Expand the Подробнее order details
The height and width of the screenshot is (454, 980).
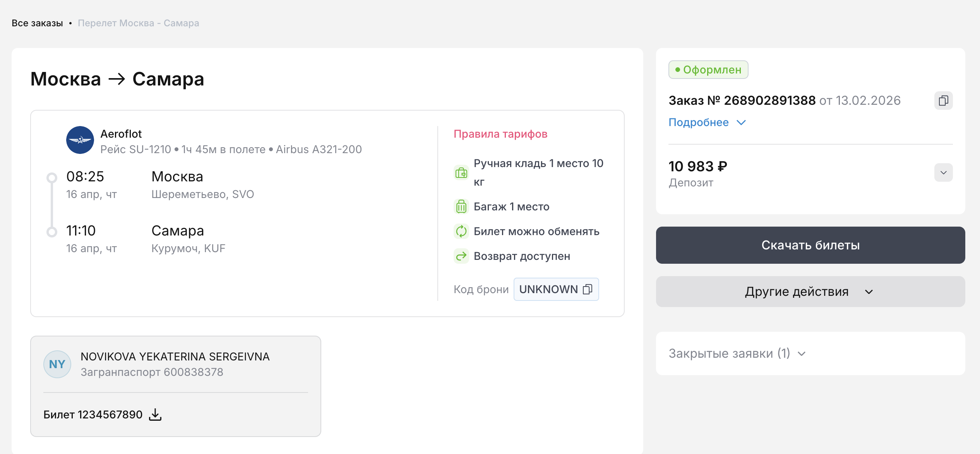(x=707, y=123)
